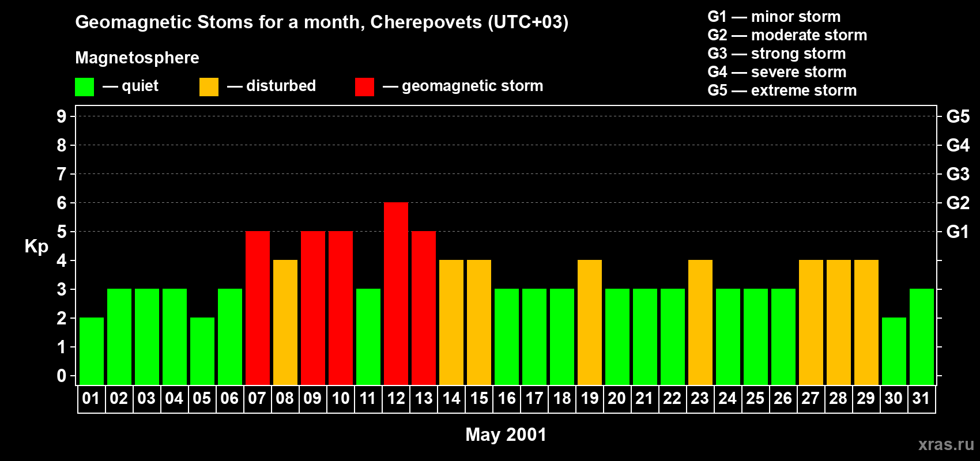Click the G2 moderate storm legend line
The width and height of the screenshot is (980, 461).
click(x=787, y=35)
